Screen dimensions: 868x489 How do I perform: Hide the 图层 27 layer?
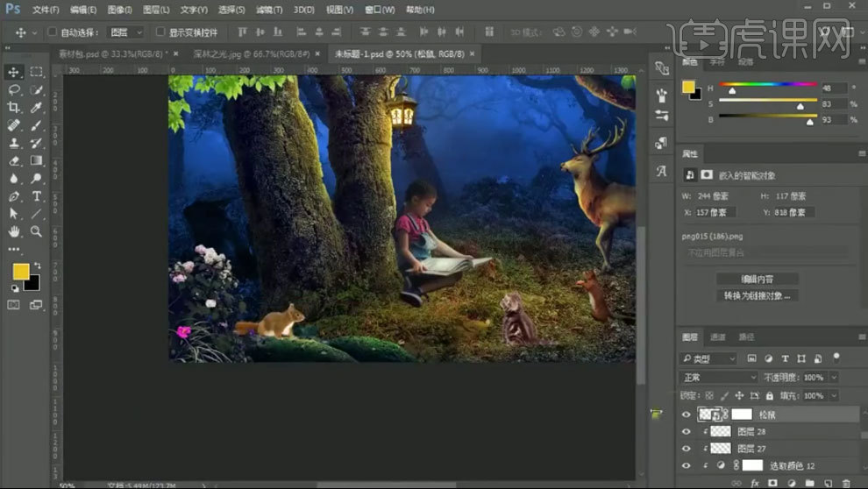[687, 449]
